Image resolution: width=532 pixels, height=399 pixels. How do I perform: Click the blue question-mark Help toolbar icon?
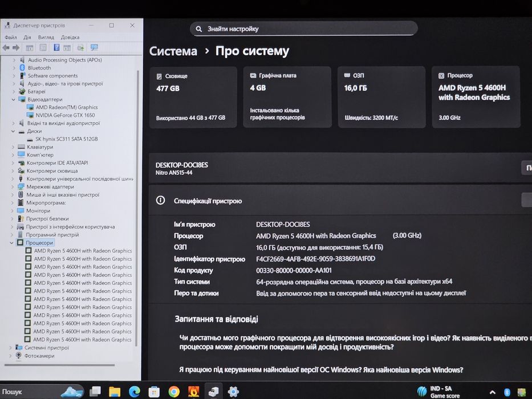(x=56, y=47)
